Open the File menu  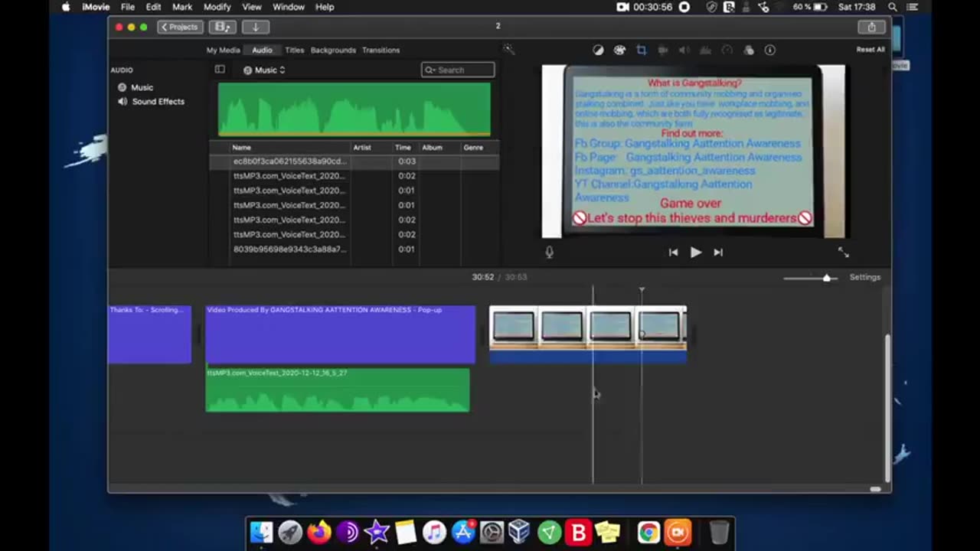tap(128, 7)
